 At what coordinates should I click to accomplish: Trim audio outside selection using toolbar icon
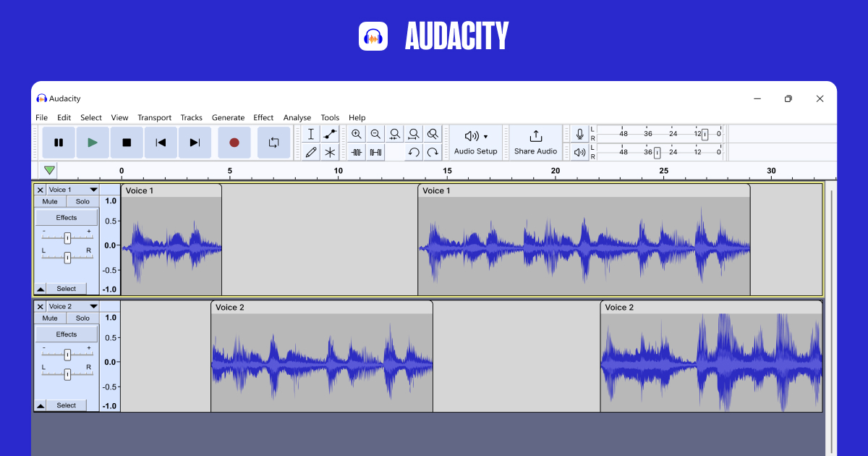355,152
